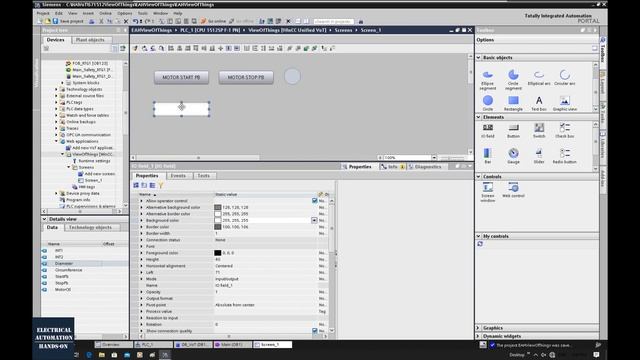The height and width of the screenshot is (360, 640).
Task: Select the Elliptical arc object
Action: 539,78
